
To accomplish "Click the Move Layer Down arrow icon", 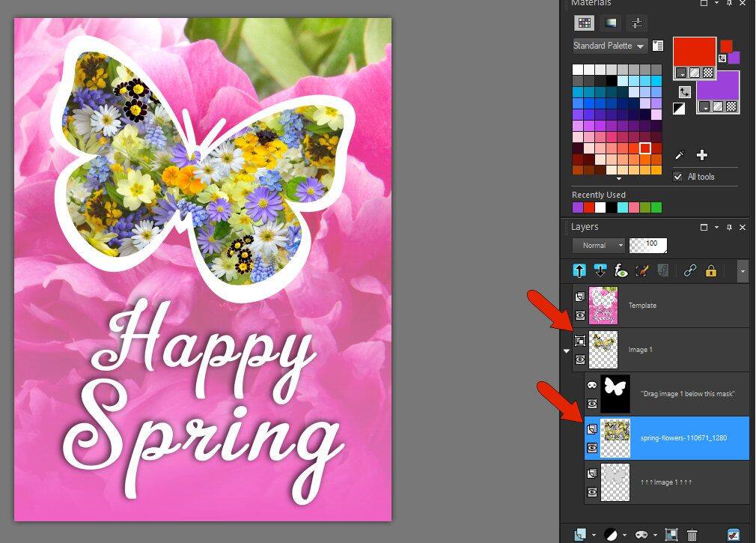I will coord(600,271).
